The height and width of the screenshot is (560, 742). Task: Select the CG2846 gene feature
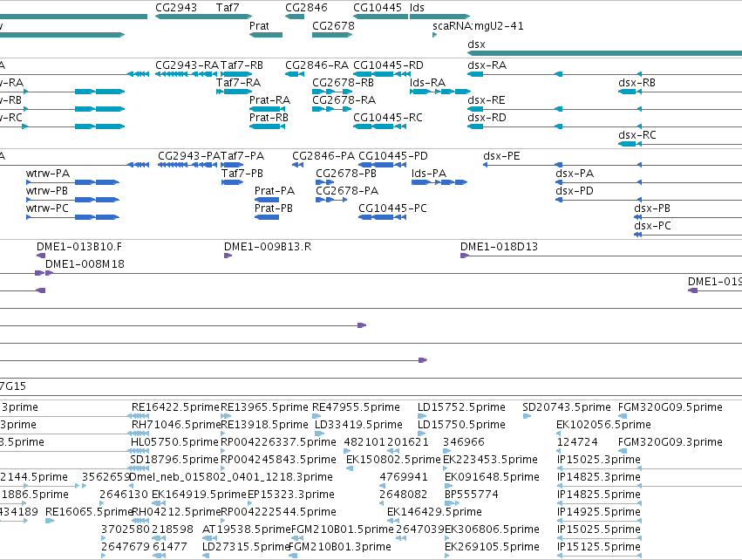295,17
